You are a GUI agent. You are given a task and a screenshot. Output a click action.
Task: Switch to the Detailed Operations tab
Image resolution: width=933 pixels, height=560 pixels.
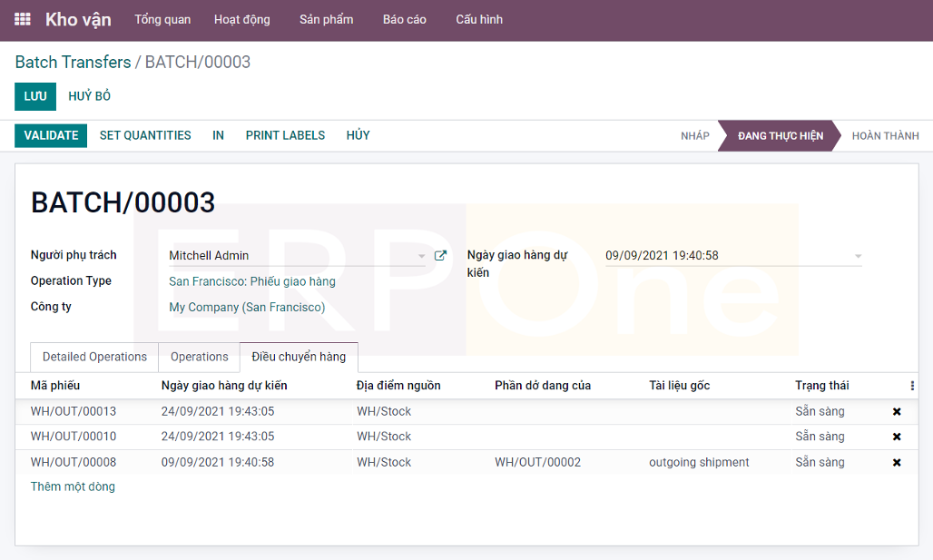pyautogui.click(x=94, y=357)
